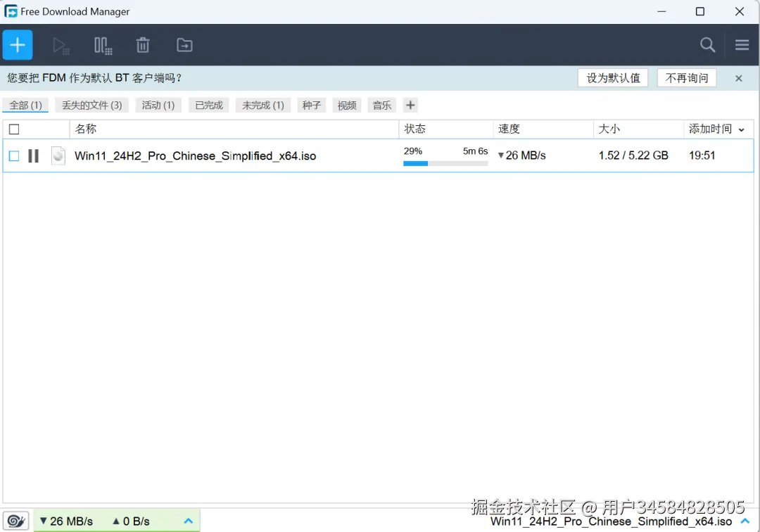Click the upload speed 0 B/s indicator
The image size is (760, 532).
pos(131,521)
